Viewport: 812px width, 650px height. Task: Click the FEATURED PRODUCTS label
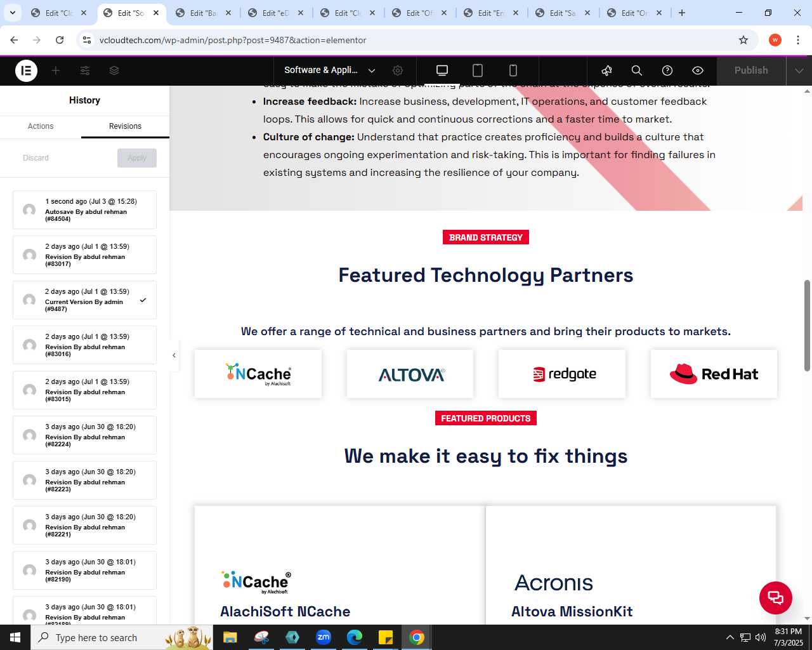(x=486, y=418)
